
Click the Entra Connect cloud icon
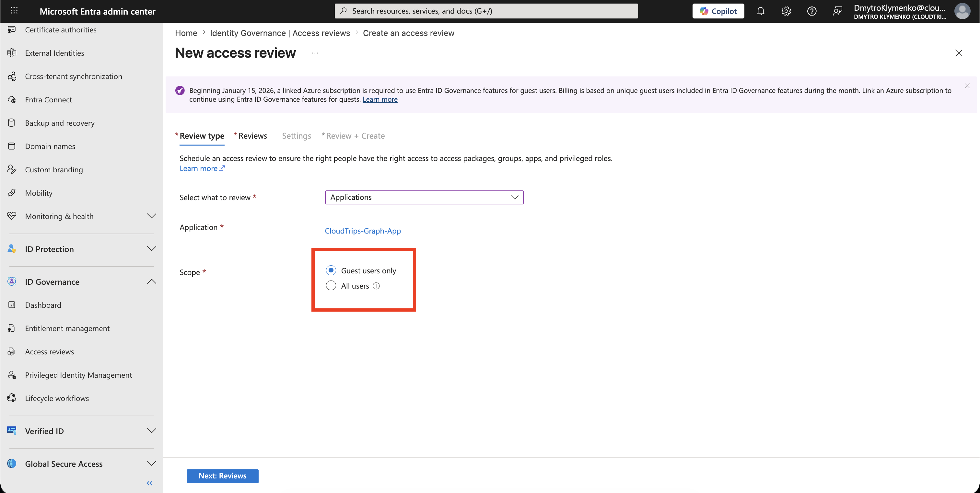point(12,99)
